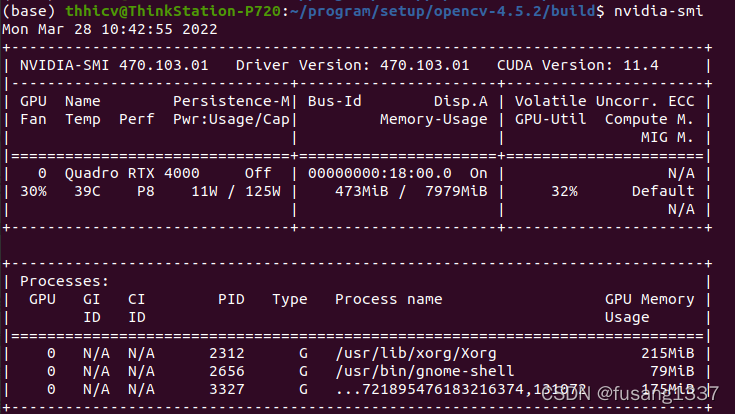Viewport: 735px width, 414px height.
Task: Click gnome-shell memory usage '79MiB'
Action: (672, 371)
